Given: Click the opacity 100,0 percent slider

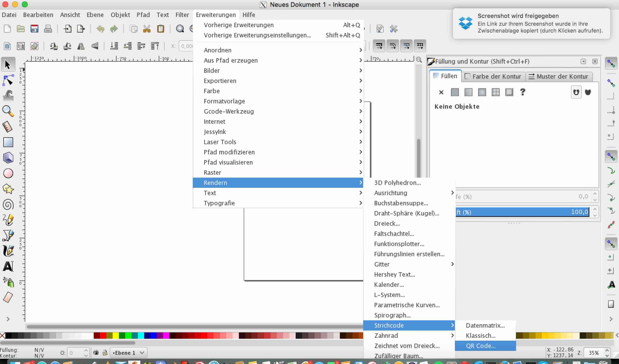Looking at the screenshot, I should (522, 212).
